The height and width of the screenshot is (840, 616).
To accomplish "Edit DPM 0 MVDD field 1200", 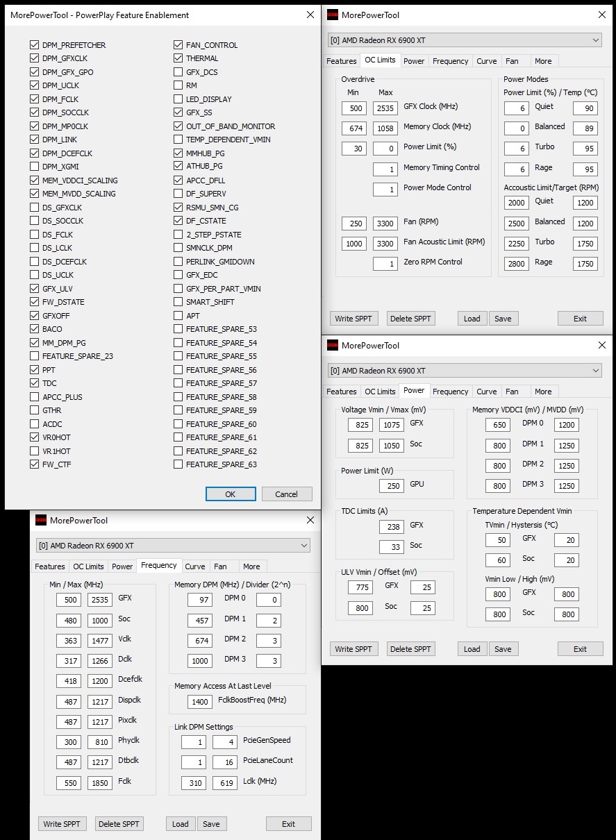I will click(567, 425).
